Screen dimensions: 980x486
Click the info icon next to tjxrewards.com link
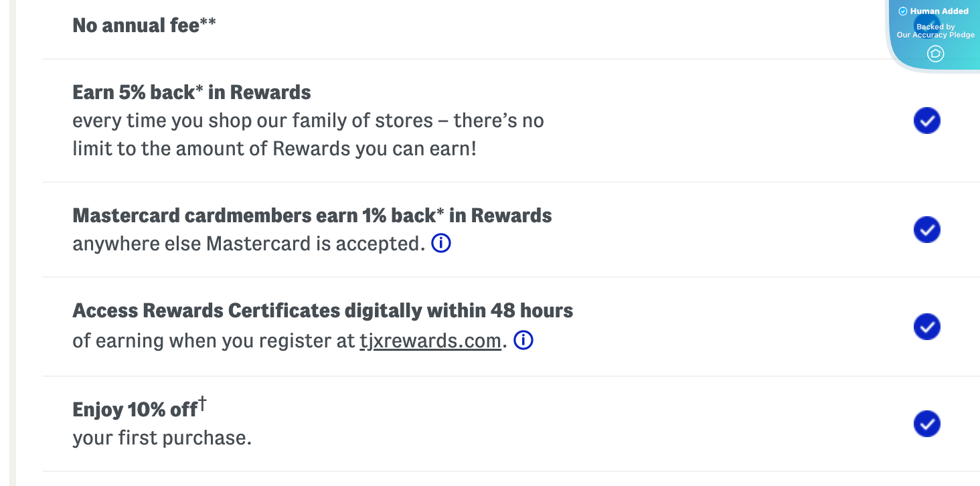(x=523, y=340)
